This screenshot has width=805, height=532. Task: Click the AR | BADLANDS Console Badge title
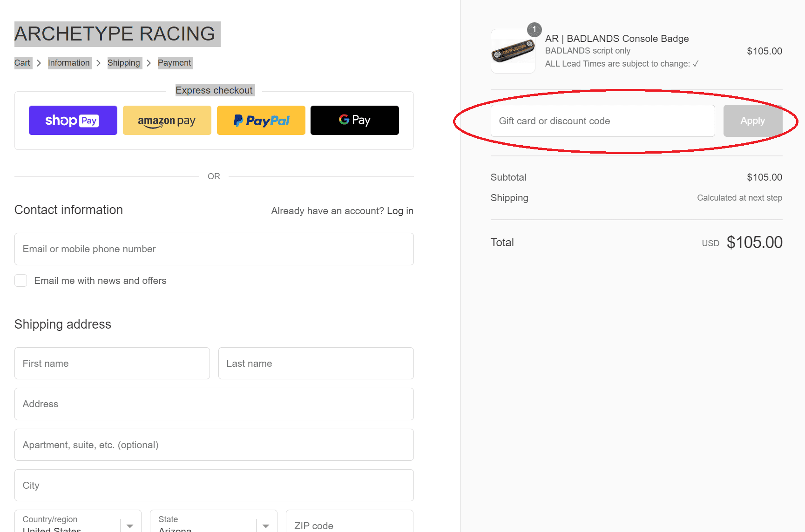(x=617, y=39)
